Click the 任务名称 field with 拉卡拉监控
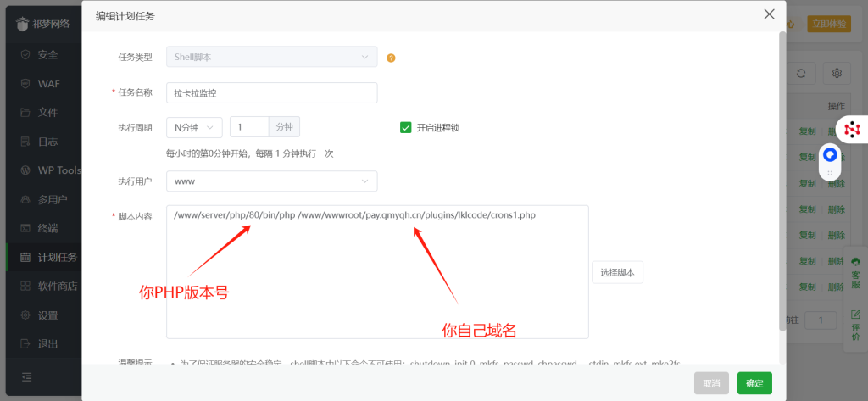This screenshot has width=868, height=401. [x=272, y=92]
